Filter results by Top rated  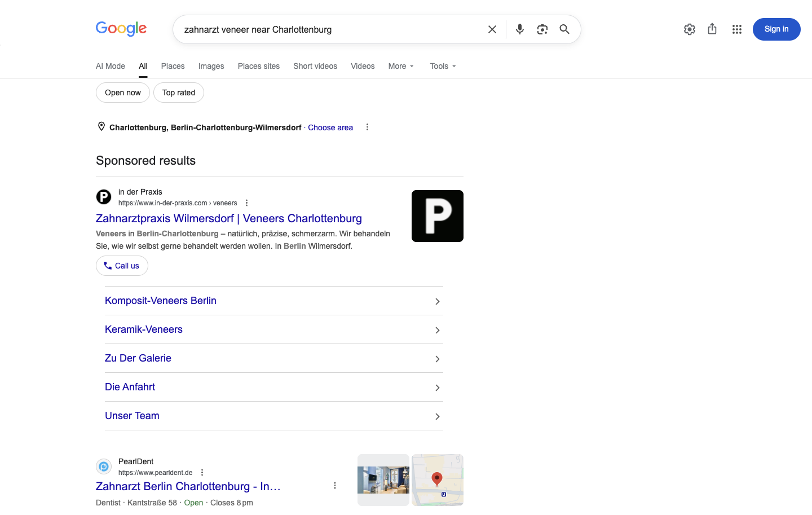(179, 93)
